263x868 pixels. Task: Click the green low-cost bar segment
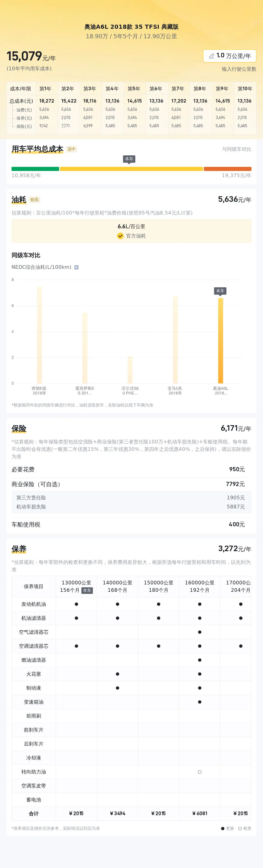coord(35,169)
